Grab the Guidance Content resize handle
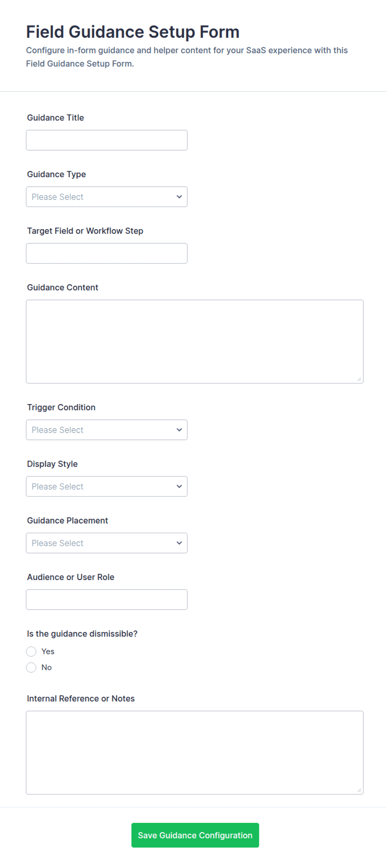 [x=359, y=379]
